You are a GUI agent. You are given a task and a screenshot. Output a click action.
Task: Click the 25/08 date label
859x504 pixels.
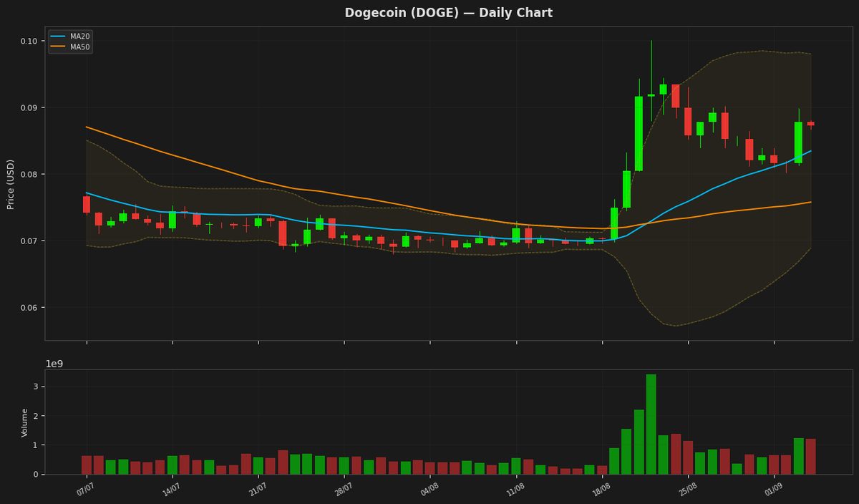tap(686, 490)
